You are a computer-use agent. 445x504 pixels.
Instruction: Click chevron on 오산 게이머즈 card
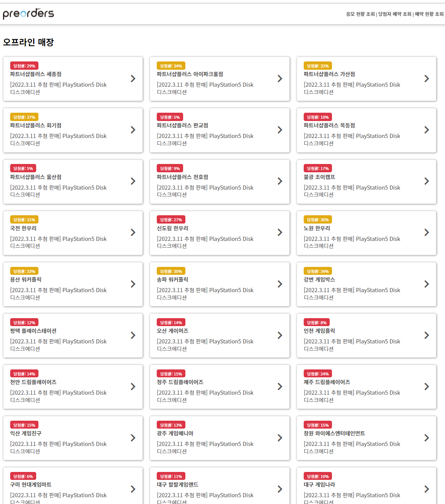click(x=280, y=335)
